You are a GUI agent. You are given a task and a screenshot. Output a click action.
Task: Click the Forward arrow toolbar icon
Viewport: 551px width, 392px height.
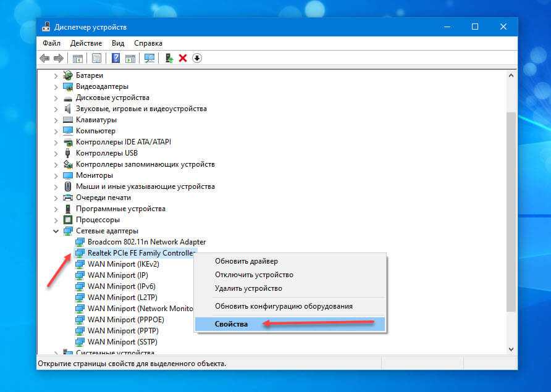point(59,58)
